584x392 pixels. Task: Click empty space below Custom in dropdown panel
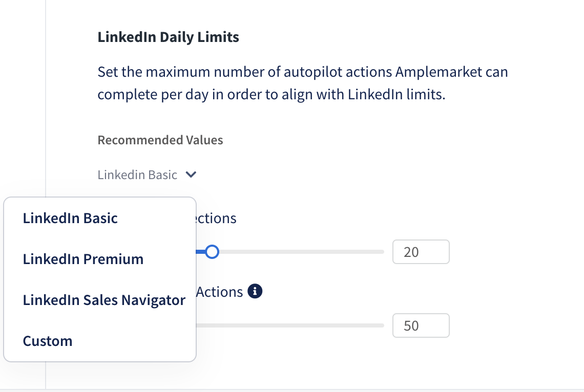click(100, 355)
